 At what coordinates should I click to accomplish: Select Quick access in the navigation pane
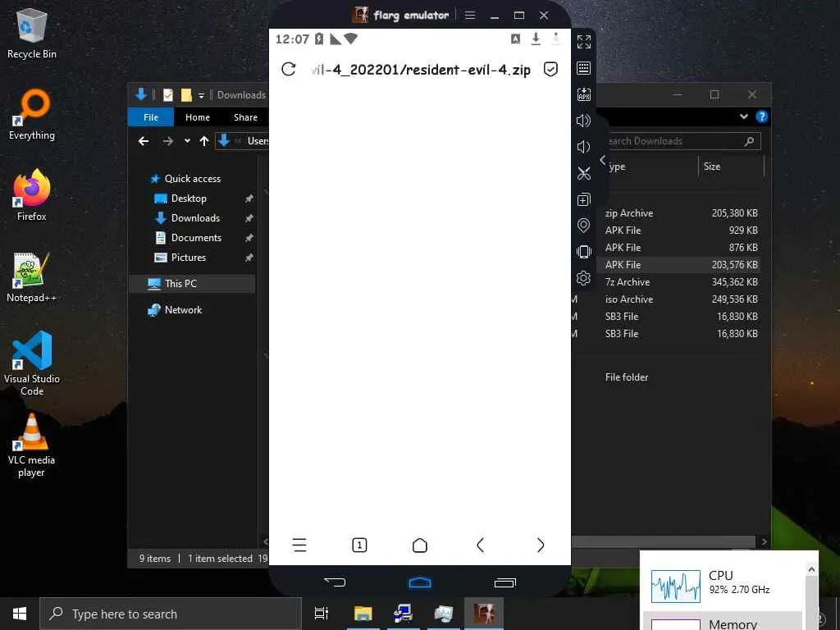[192, 178]
